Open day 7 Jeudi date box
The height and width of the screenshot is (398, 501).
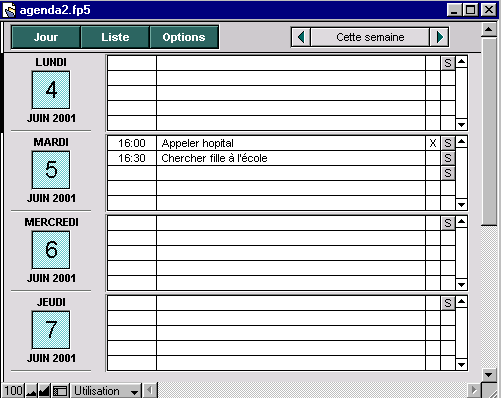51,330
